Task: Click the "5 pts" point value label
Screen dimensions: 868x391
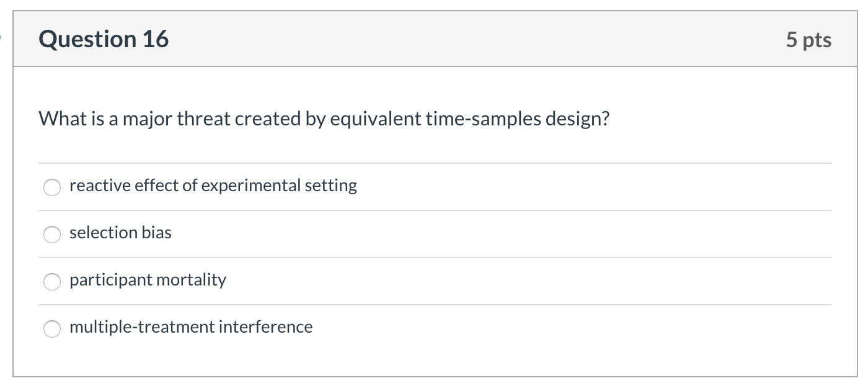Action: pyautogui.click(x=808, y=40)
